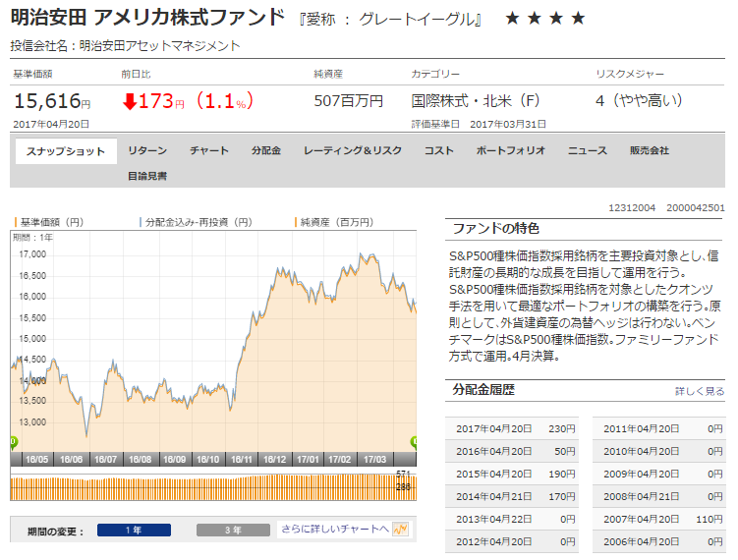This screenshot has width=738, height=560.
Task: Click the first rating star
Action: (x=513, y=19)
